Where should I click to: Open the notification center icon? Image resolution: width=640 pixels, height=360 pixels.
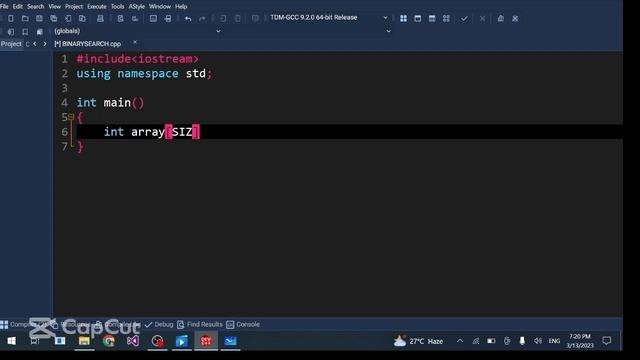pyautogui.click(x=607, y=341)
